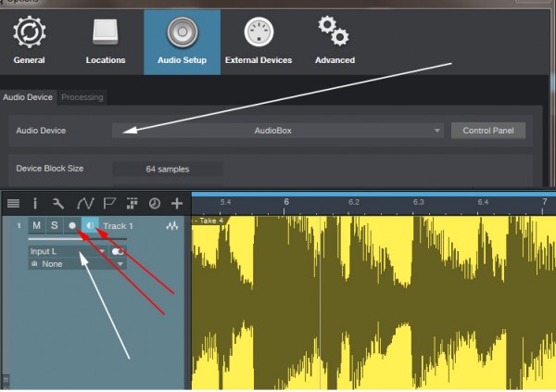Click the Track 1 volume fader bar
The height and width of the screenshot is (392, 556).
click(76, 239)
